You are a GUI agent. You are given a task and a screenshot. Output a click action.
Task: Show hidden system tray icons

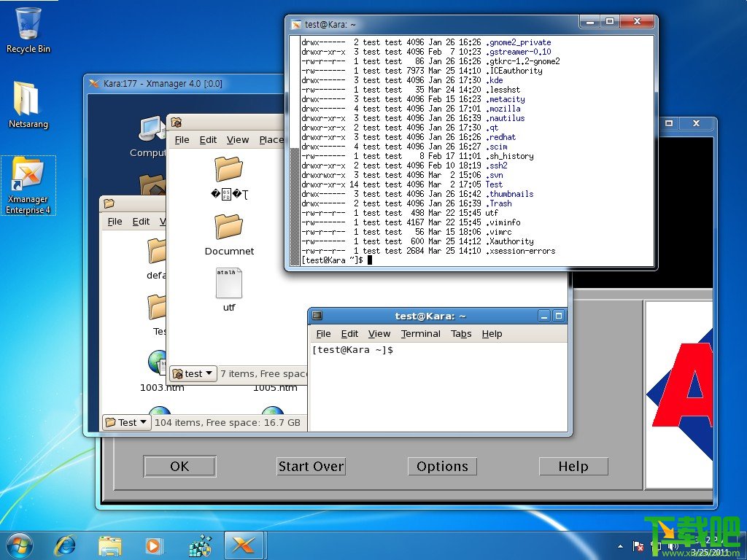(x=621, y=545)
